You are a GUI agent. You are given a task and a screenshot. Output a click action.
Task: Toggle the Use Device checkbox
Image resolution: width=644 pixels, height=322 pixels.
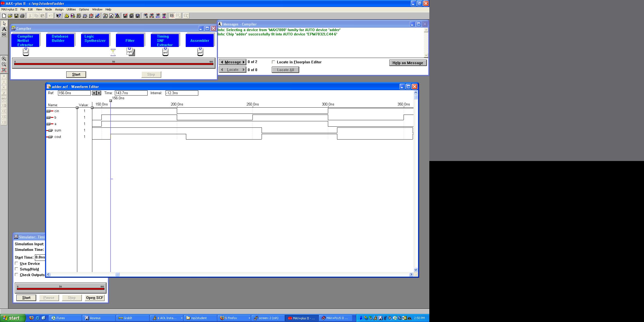pos(17,264)
